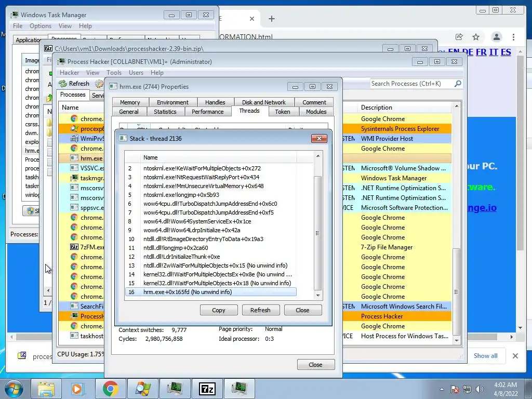Image resolution: width=532 pixels, height=399 pixels.
Task: Open the Windows Start button
Action: coord(14,389)
